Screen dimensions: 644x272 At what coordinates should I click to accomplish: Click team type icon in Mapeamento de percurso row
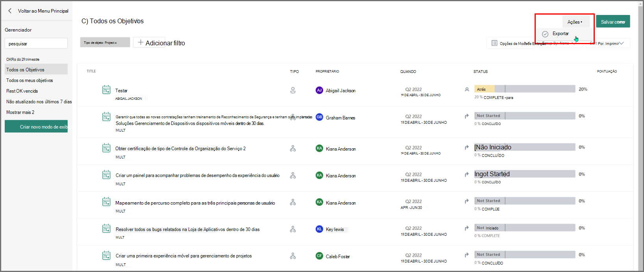pyautogui.click(x=293, y=202)
